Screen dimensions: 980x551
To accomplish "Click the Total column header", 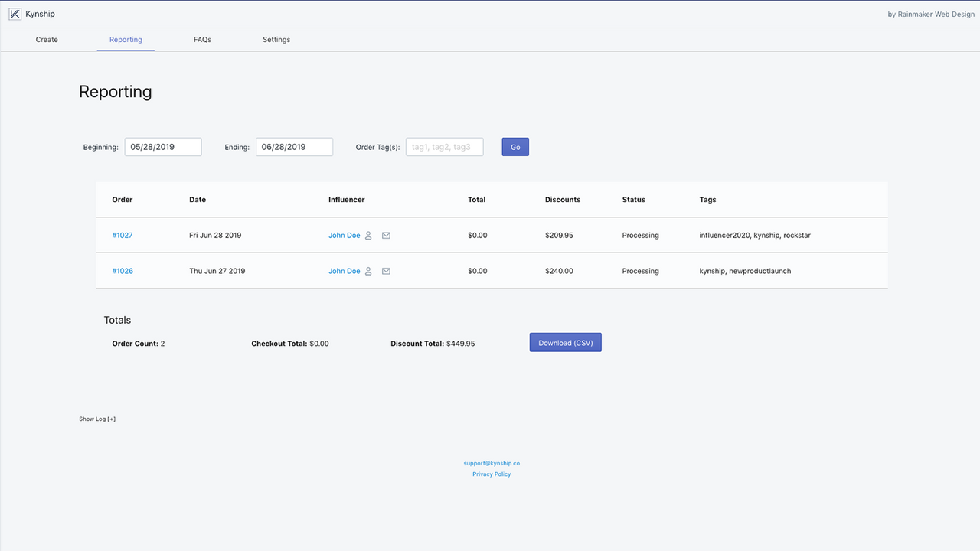I will click(x=477, y=200).
